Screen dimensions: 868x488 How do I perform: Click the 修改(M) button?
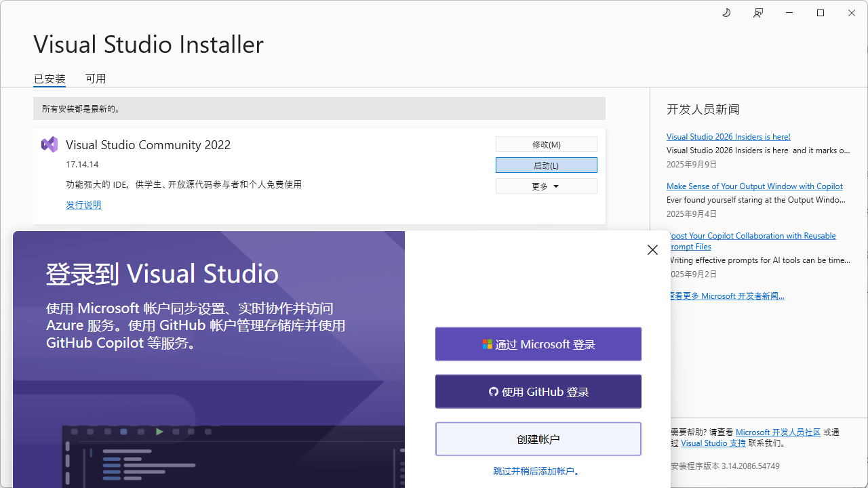(547, 144)
